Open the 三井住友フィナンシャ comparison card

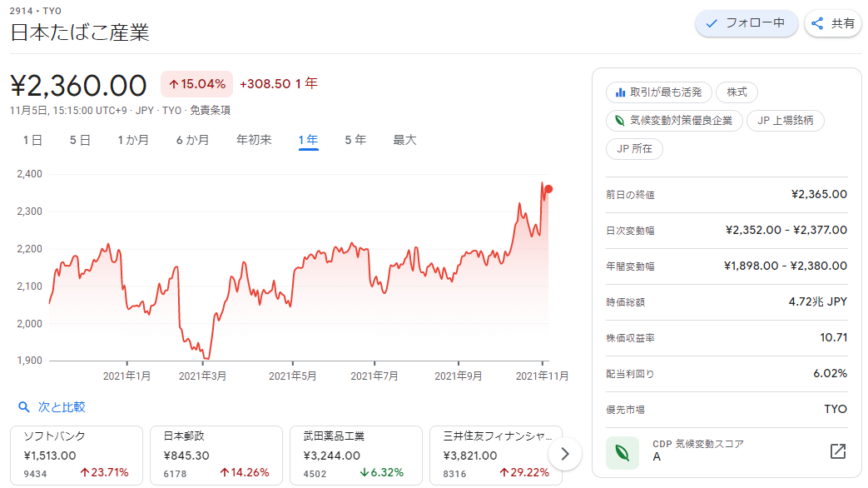(x=496, y=456)
